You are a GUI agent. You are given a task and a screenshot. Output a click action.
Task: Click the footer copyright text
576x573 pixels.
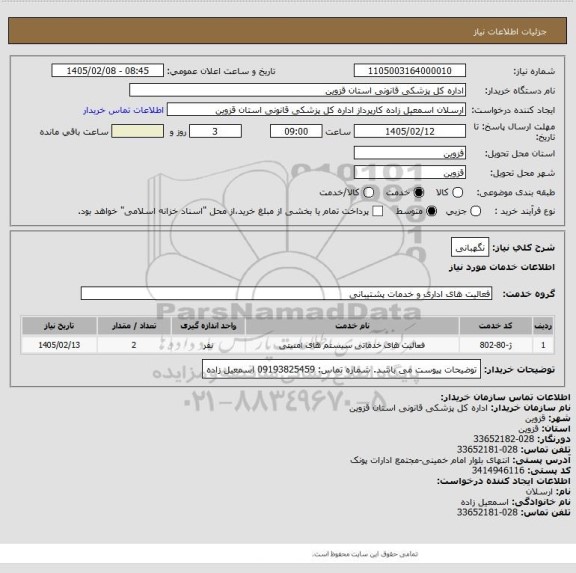coord(365,554)
